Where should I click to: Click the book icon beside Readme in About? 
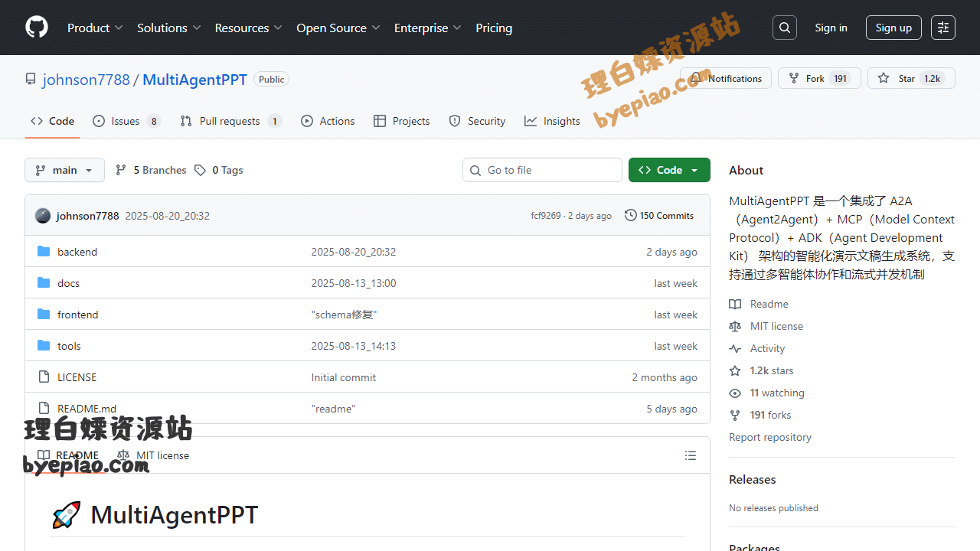click(735, 304)
